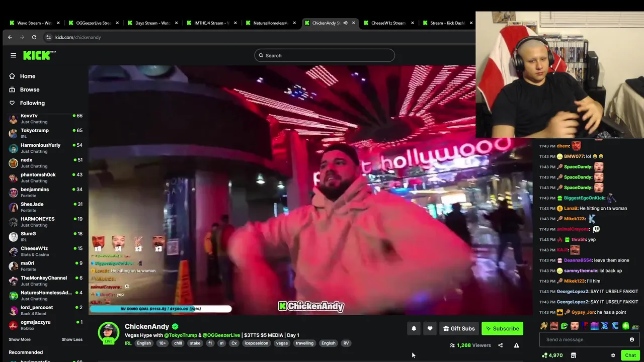This screenshot has width=644, height=362.
Task: Open ChickenAndy's channel avatar
Action: (x=108, y=333)
